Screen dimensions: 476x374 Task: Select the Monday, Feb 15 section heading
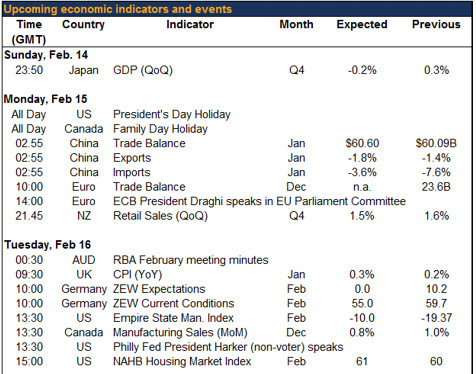(x=45, y=99)
